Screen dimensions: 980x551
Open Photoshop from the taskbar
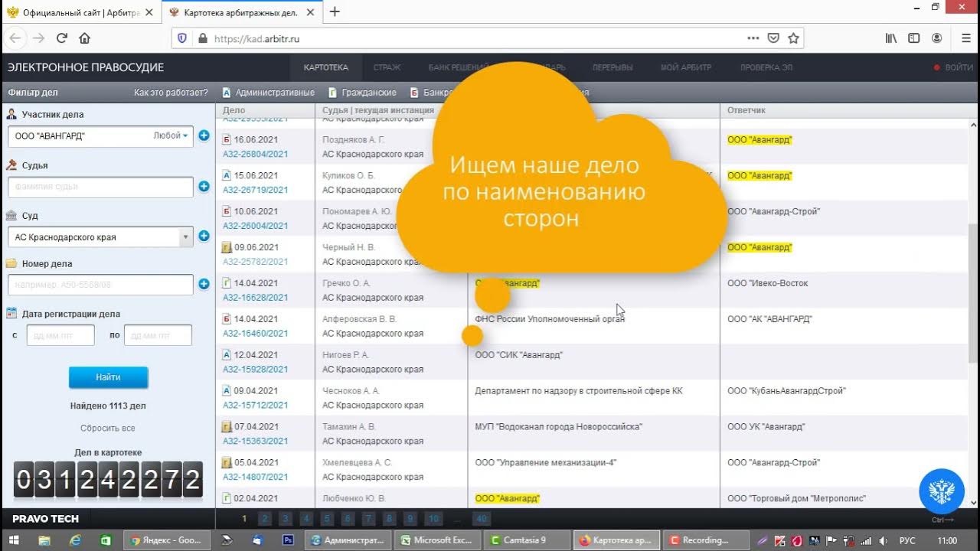pyautogui.click(x=289, y=540)
